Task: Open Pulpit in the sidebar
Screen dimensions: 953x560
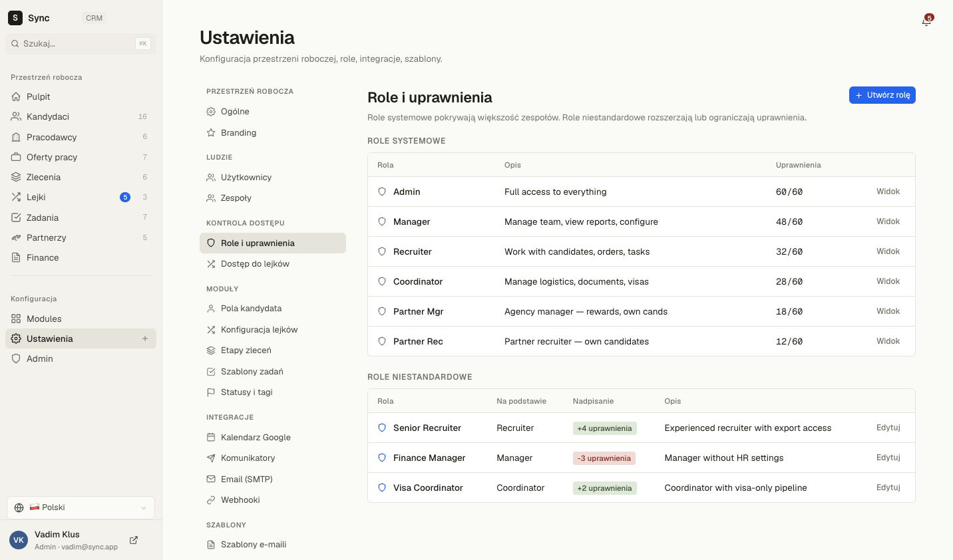Action: tap(81, 96)
